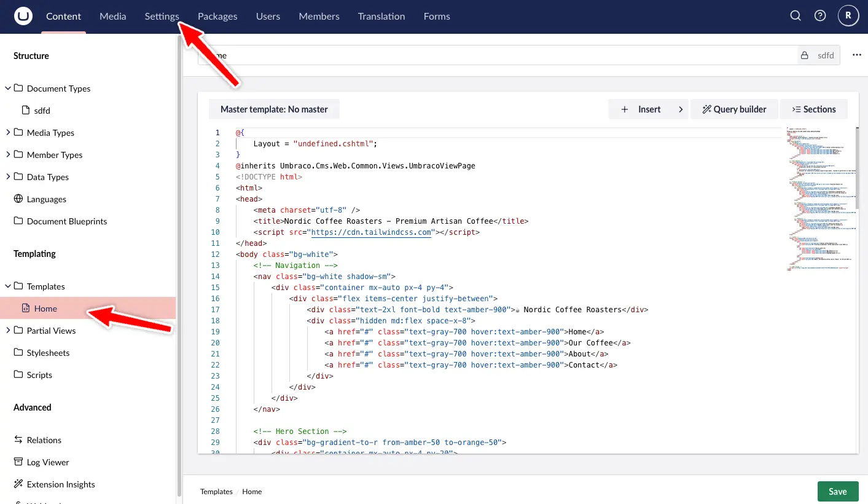The height and width of the screenshot is (504, 868).
Task: Switch to the Media section
Action: (x=113, y=17)
